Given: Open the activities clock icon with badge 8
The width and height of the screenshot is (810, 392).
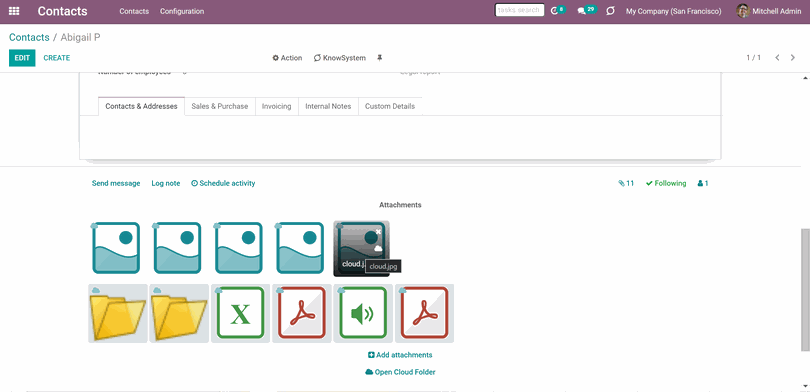Looking at the screenshot, I should (558, 10).
